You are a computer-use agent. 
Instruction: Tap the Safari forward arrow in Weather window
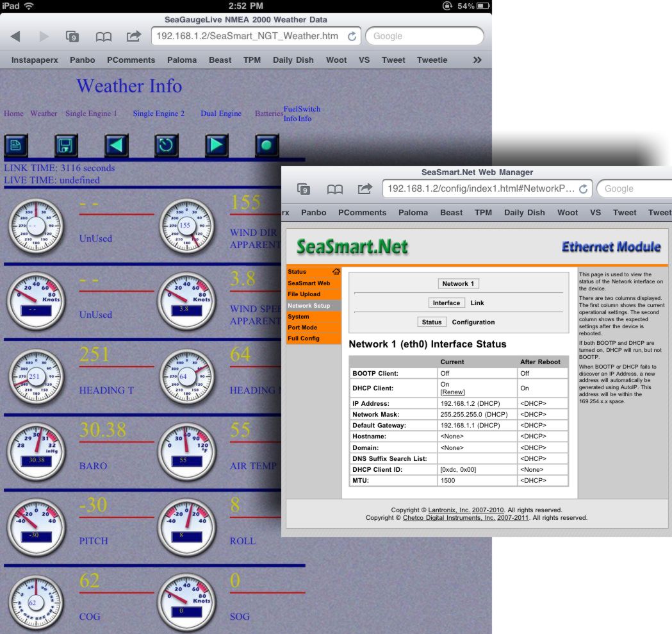[x=44, y=37]
